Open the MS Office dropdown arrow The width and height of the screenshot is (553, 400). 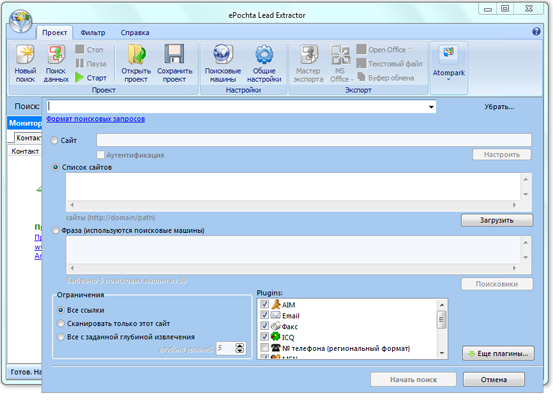(x=352, y=79)
